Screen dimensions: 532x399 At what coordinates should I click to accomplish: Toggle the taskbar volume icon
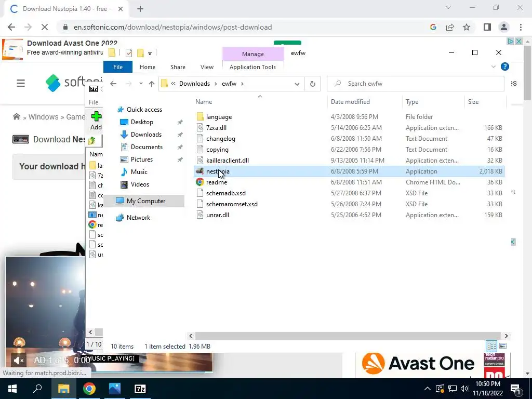[464, 389]
